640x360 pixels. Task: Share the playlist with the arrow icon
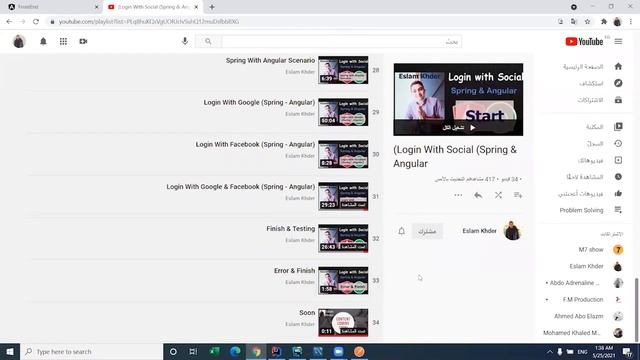pyautogui.click(x=478, y=195)
